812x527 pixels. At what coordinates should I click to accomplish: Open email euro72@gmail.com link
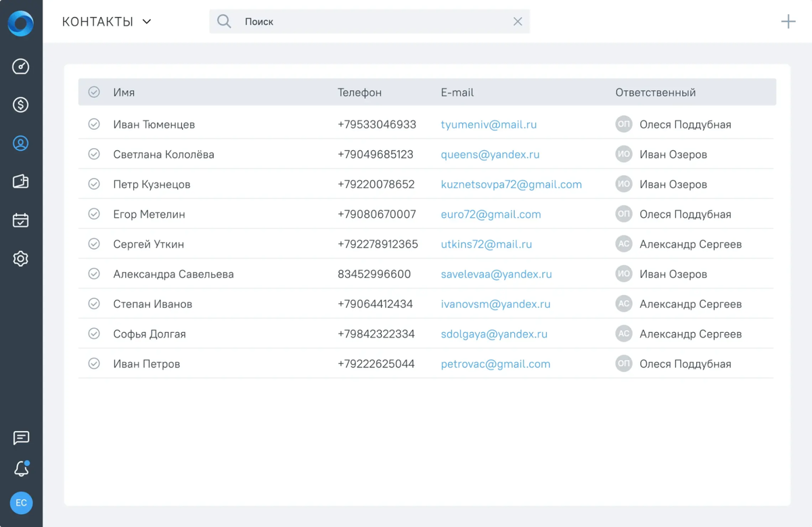tap(491, 214)
